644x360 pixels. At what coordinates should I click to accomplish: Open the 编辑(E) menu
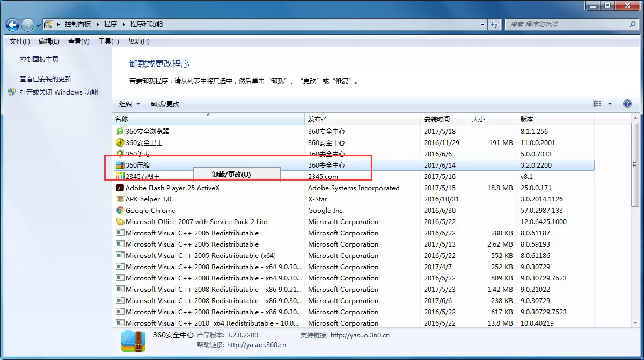(x=49, y=41)
